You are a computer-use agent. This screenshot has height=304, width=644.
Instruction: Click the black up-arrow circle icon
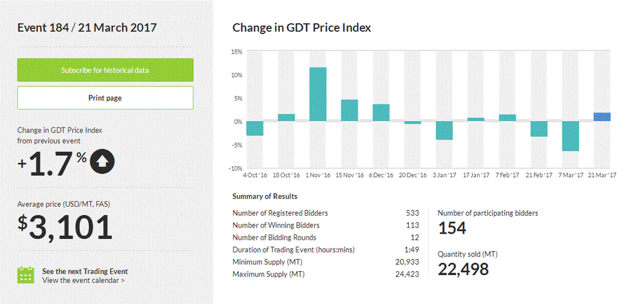click(102, 162)
